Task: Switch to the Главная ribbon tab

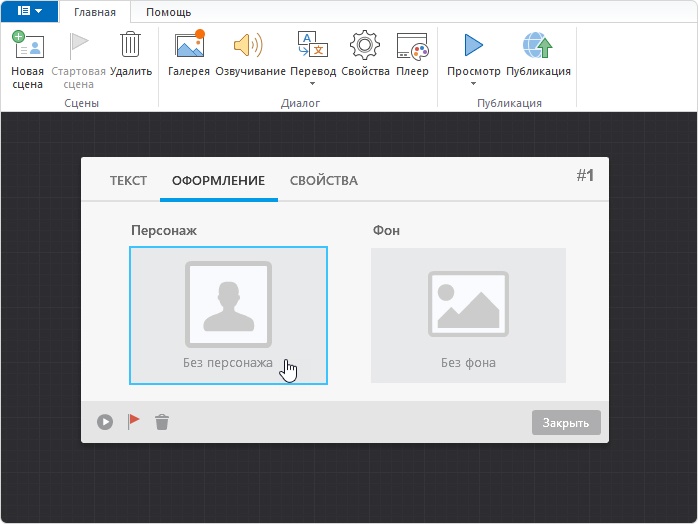Action: 95,12
